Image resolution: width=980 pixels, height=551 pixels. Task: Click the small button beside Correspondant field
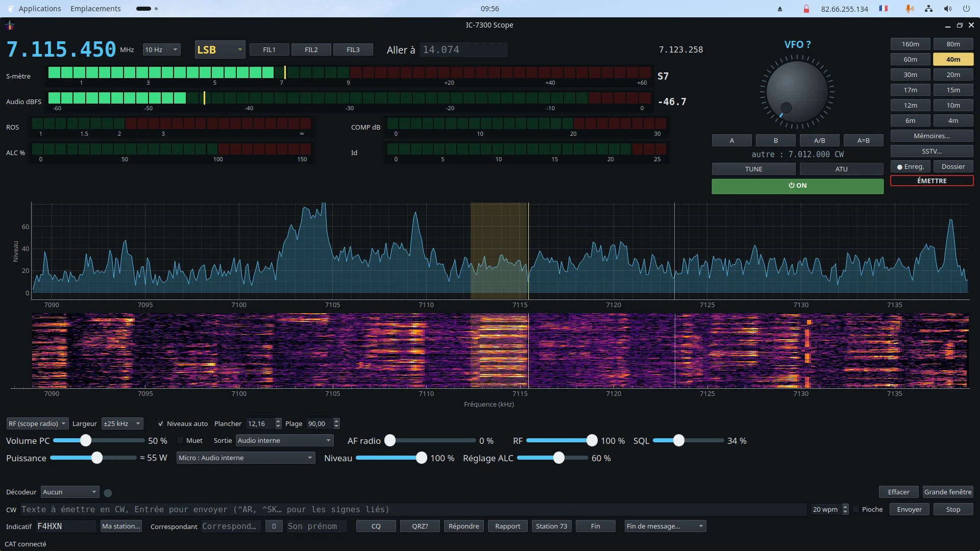pos(274,526)
